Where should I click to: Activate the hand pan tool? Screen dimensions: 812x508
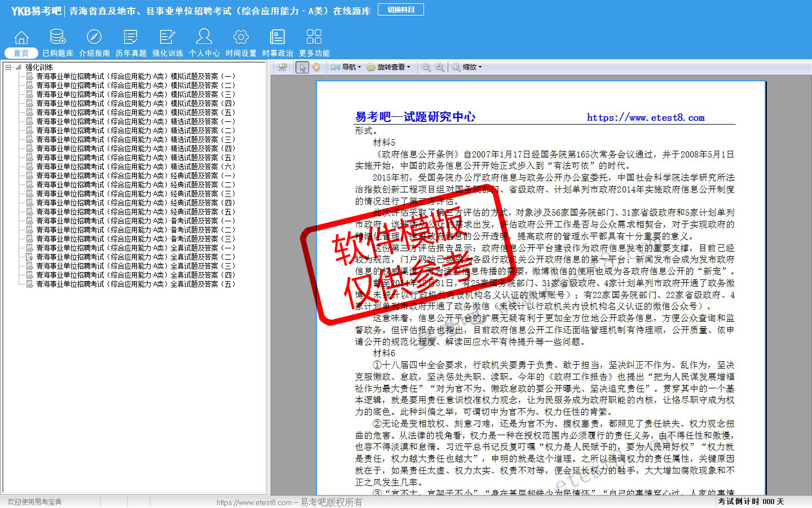pyautogui.click(x=316, y=67)
